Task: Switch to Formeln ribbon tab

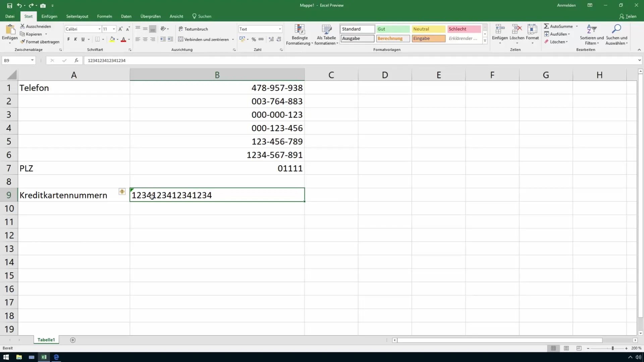Action: [104, 16]
